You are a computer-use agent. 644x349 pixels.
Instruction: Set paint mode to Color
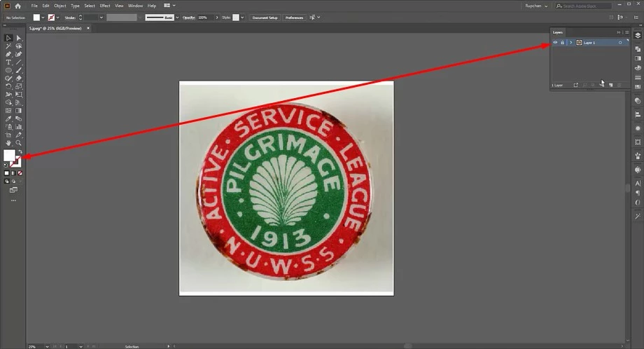pyautogui.click(x=6, y=174)
